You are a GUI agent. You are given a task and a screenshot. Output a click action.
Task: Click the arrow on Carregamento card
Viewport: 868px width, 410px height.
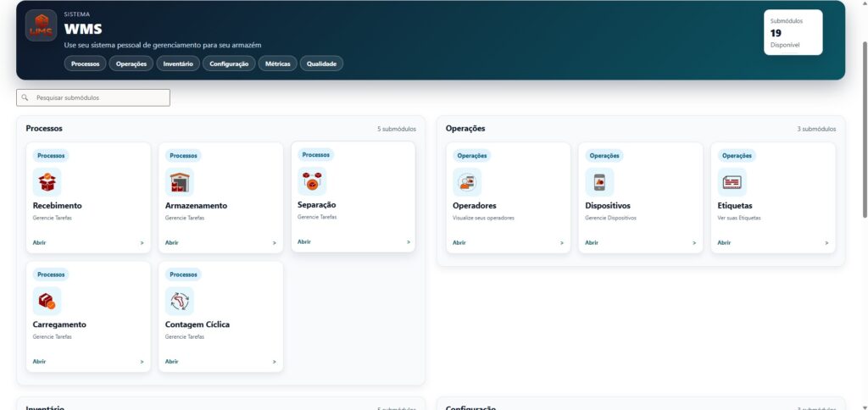pyautogui.click(x=142, y=362)
